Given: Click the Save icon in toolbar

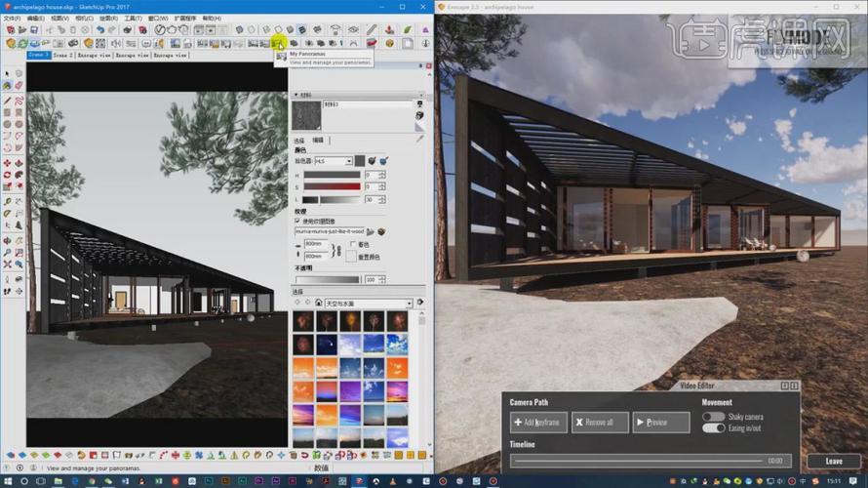Looking at the screenshot, I should [34, 30].
